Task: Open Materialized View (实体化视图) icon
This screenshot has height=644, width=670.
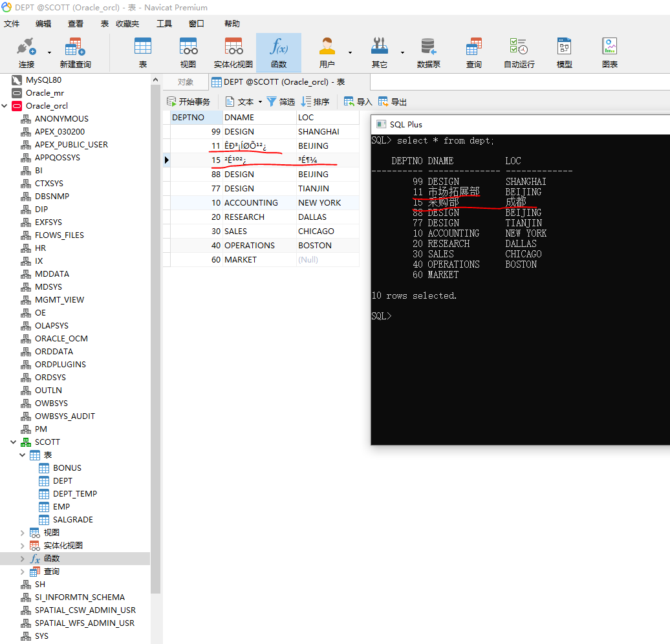Action: point(233,52)
